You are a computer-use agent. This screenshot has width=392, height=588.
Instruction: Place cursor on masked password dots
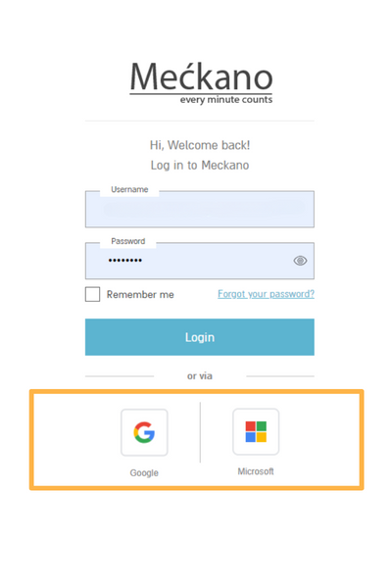(x=124, y=261)
